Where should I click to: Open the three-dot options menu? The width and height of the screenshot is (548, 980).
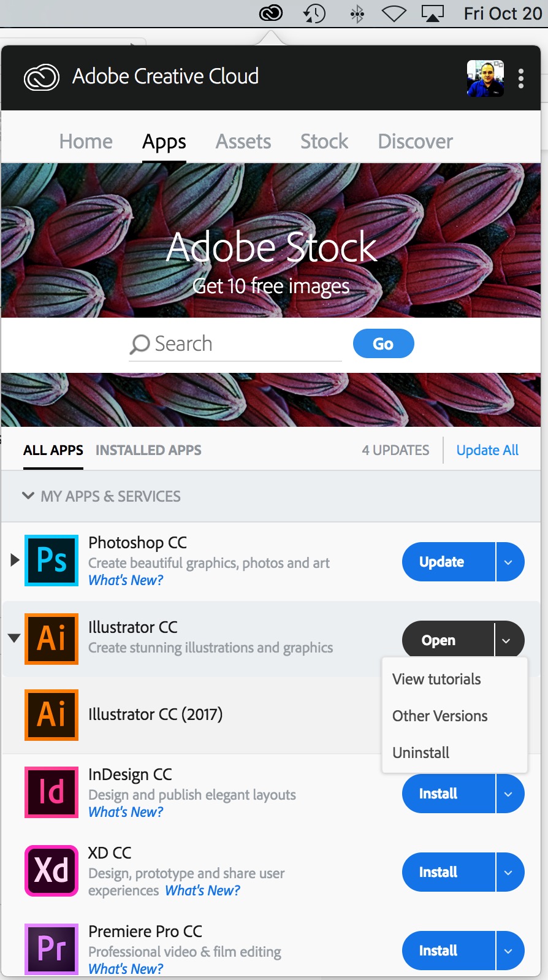520,78
